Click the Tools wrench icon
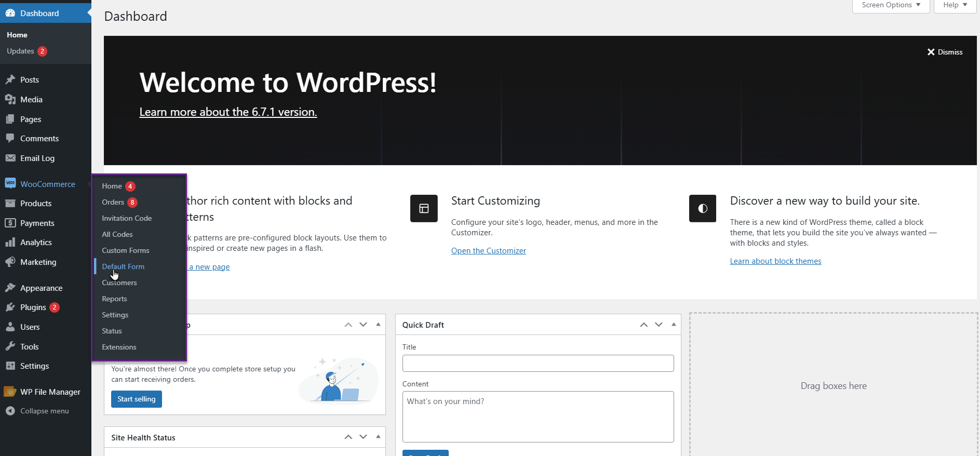Viewport: 980px width, 456px height. pos(10,346)
